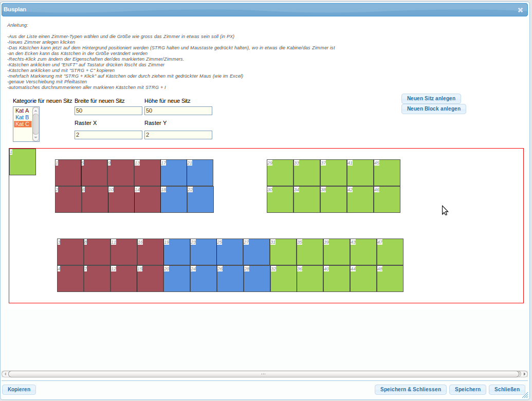Choose Kat A in category list
Image resolution: width=532 pixels, height=401 pixels.
[22, 111]
